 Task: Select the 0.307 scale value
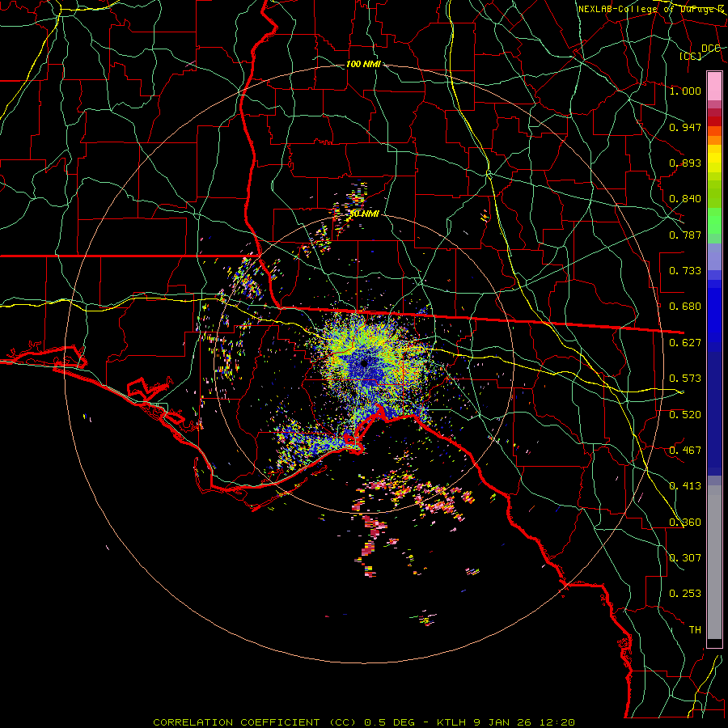[685, 558]
